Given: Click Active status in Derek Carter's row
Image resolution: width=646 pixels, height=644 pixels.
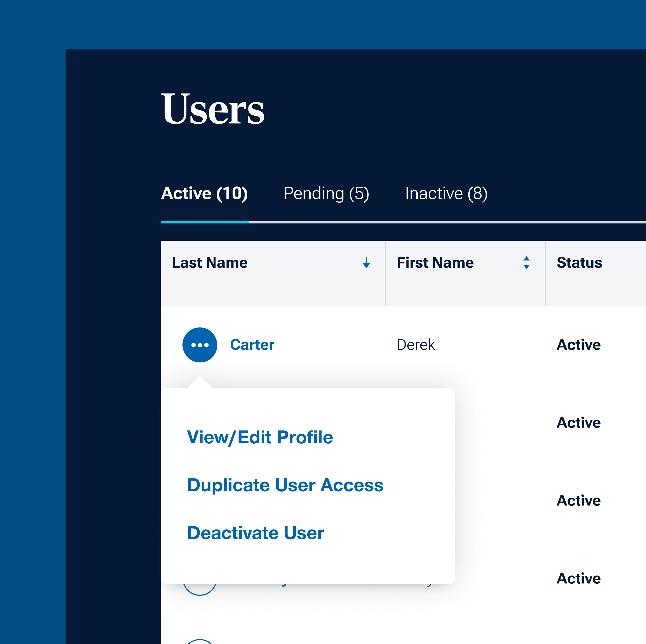Looking at the screenshot, I should [x=578, y=345].
